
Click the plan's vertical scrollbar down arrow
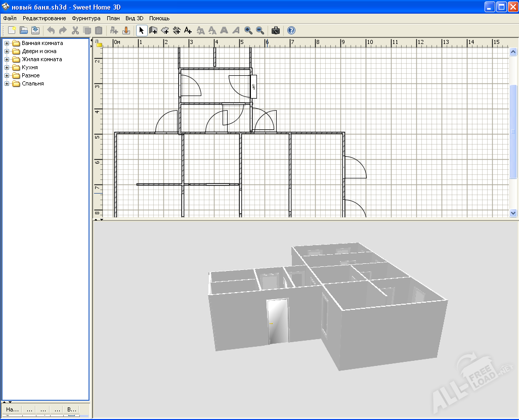[x=513, y=213]
